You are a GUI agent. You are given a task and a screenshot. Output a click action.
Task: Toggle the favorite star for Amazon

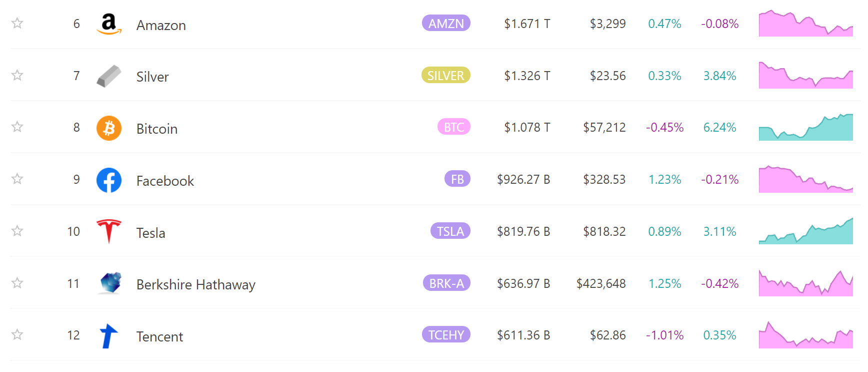coord(17,23)
